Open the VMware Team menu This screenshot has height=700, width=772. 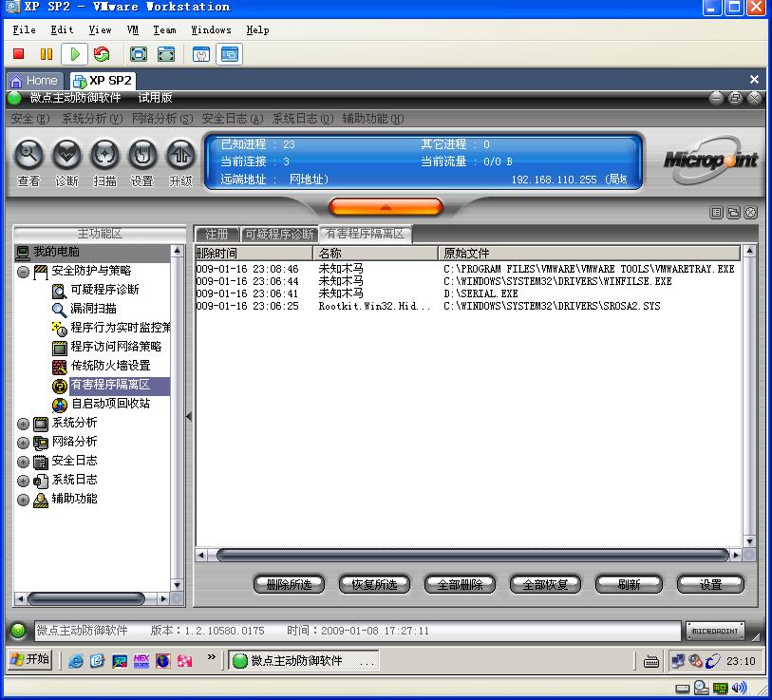(x=164, y=30)
